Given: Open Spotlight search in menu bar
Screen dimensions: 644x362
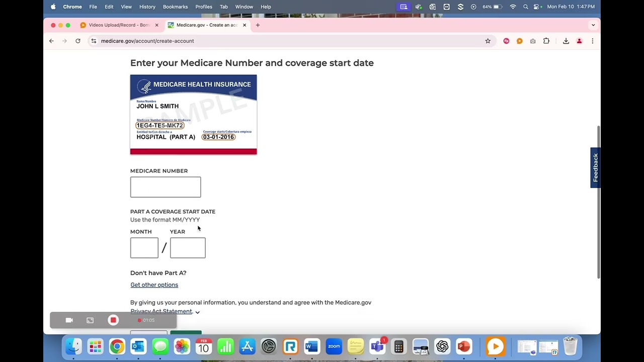Looking at the screenshot, I should click(x=526, y=7).
